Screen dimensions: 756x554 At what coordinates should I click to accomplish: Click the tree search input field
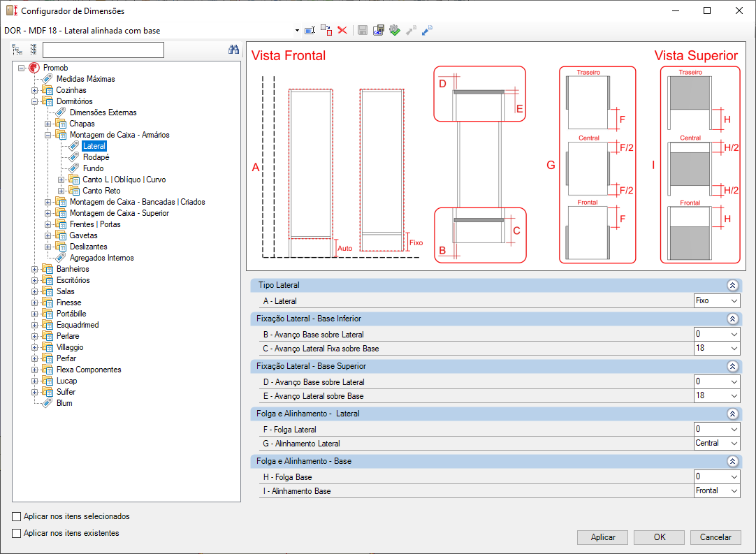click(103, 50)
